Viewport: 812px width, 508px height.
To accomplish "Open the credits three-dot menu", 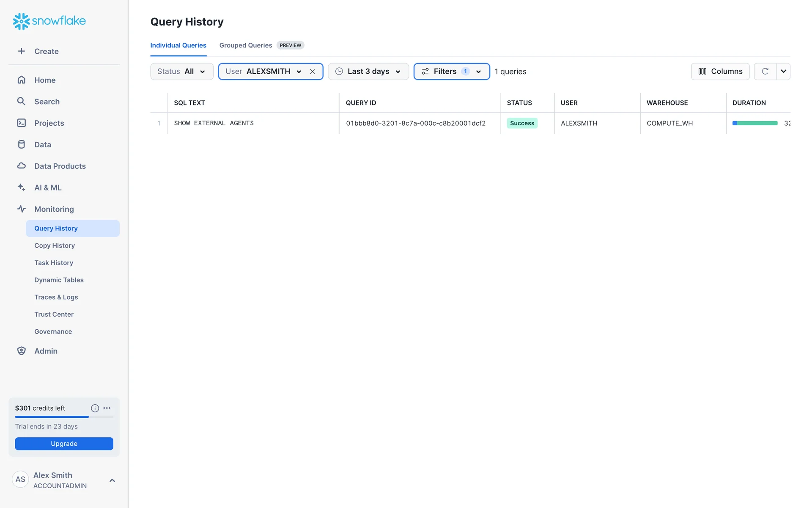I will click(x=107, y=408).
